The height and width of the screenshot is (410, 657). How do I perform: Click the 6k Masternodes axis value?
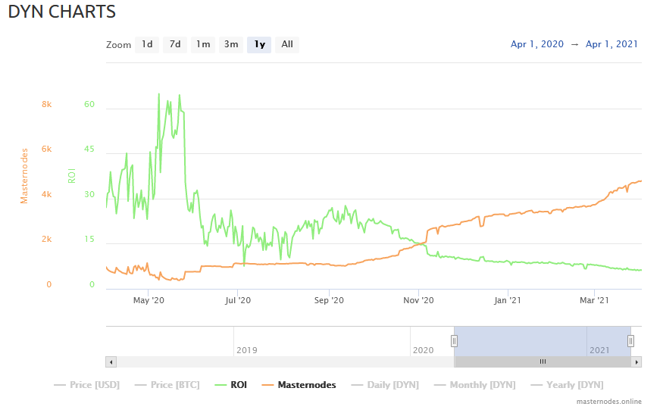tap(47, 149)
